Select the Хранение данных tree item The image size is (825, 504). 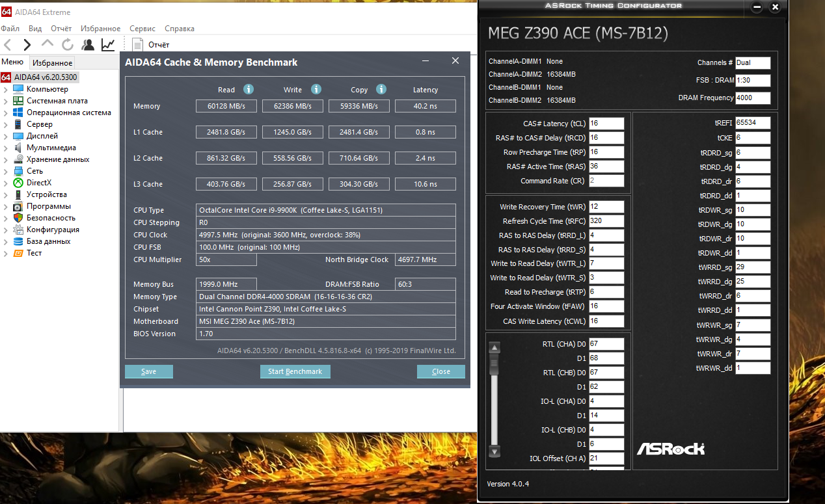click(58, 159)
